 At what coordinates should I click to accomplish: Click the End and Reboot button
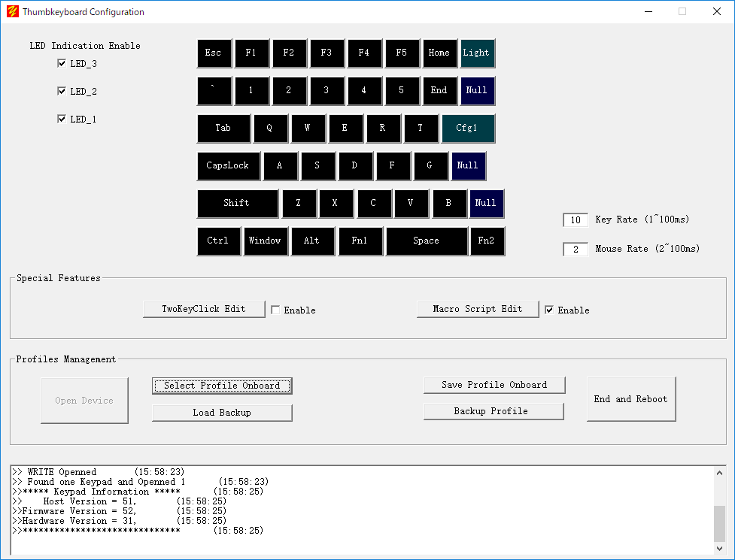click(x=631, y=399)
